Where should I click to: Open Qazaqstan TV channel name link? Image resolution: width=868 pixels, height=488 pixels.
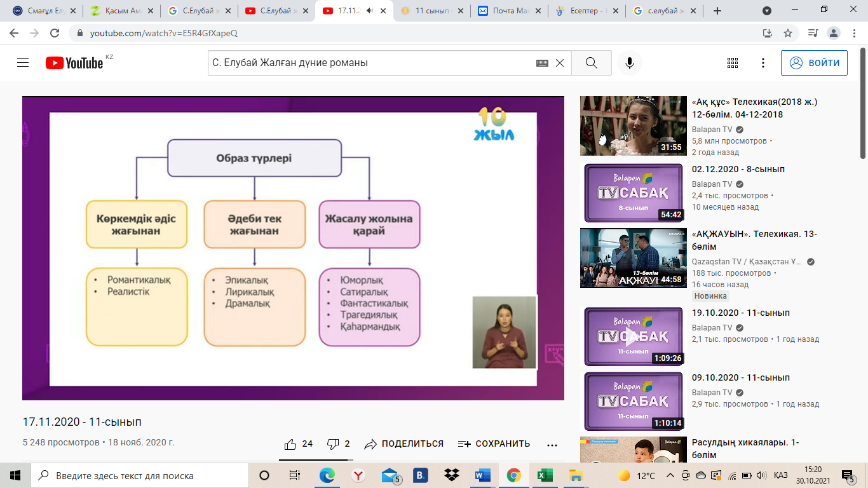tap(747, 261)
